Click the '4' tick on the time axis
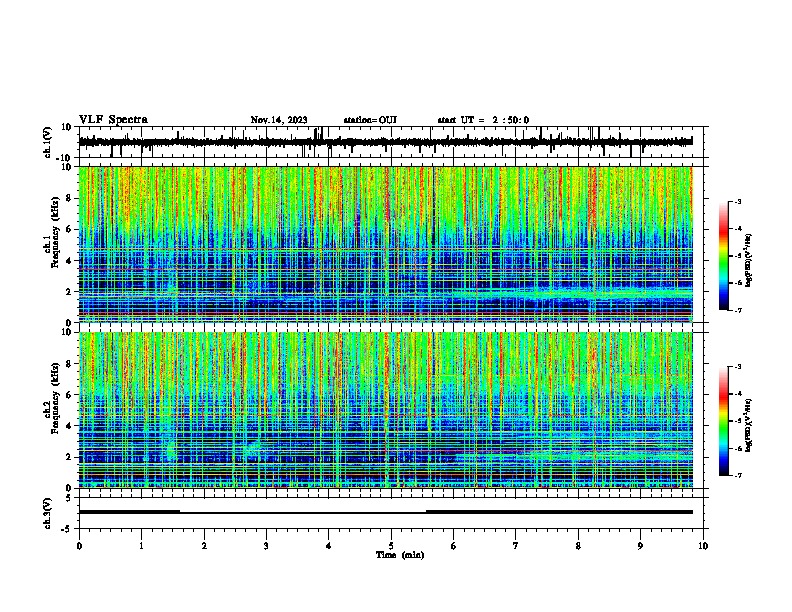Image resolution: width=792 pixels, height=612 pixels. [x=329, y=546]
